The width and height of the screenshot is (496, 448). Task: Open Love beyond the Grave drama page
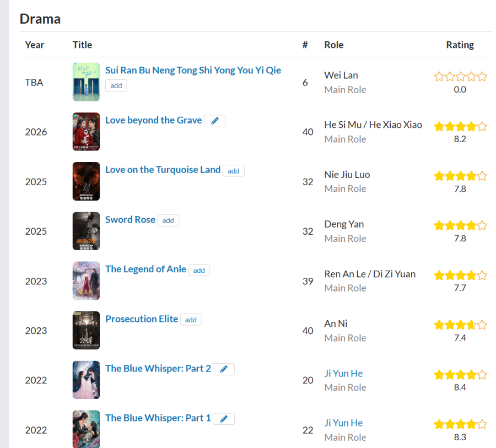(x=153, y=120)
